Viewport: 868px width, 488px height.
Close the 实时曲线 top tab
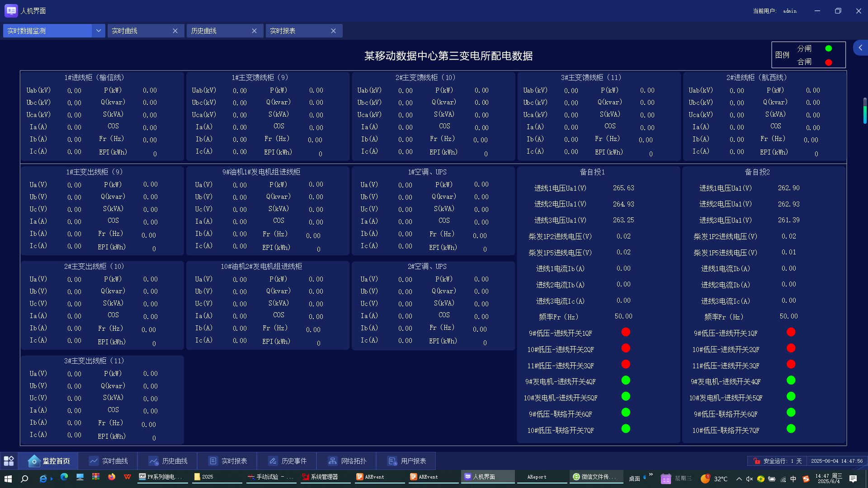pyautogui.click(x=175, y=31)
